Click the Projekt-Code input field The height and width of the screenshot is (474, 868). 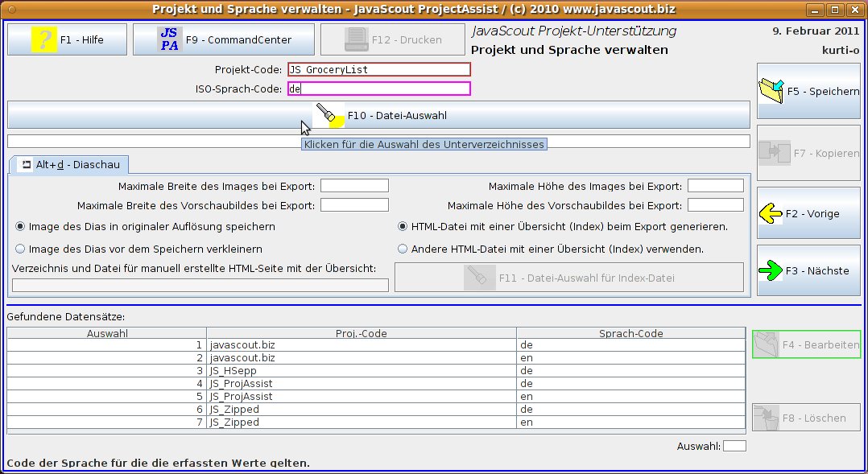click(x=378, y=70)
